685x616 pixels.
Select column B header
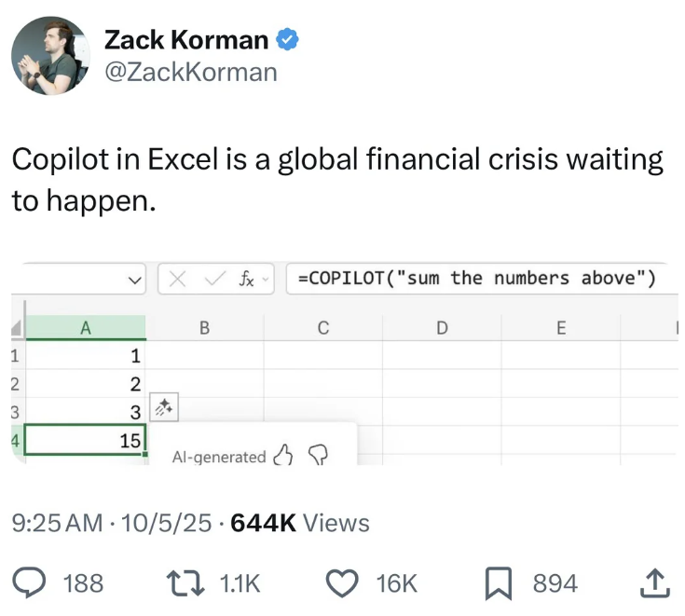coord(204,327)
